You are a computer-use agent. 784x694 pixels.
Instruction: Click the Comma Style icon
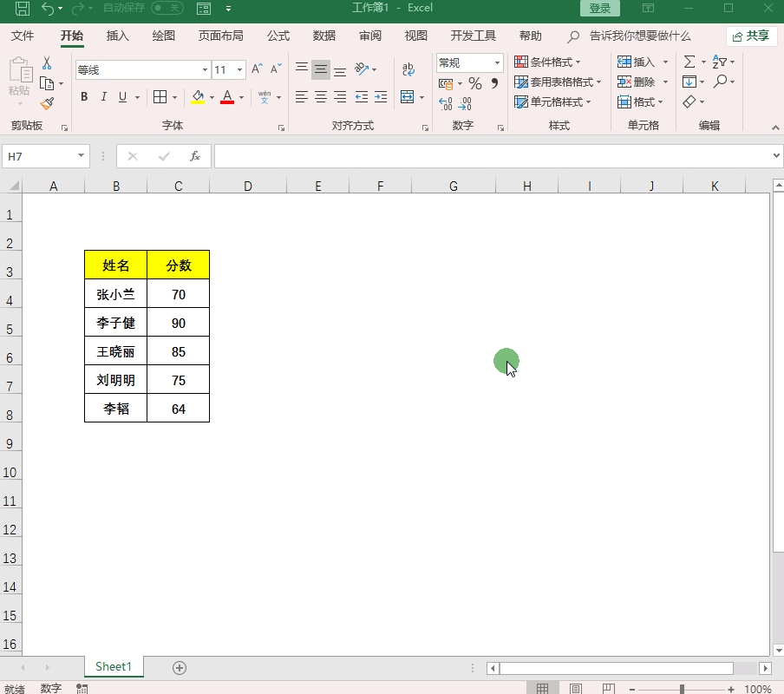(494, 83)
